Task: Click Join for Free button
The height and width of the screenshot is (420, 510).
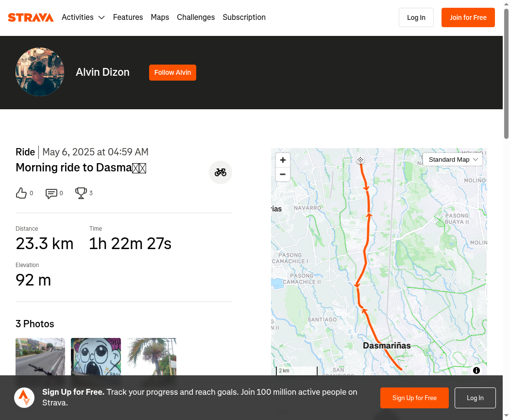Action: click(468, 17)
